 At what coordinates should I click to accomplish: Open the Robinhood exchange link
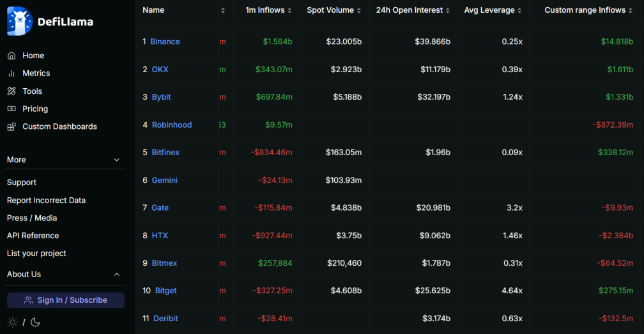[x=171, y=125]
